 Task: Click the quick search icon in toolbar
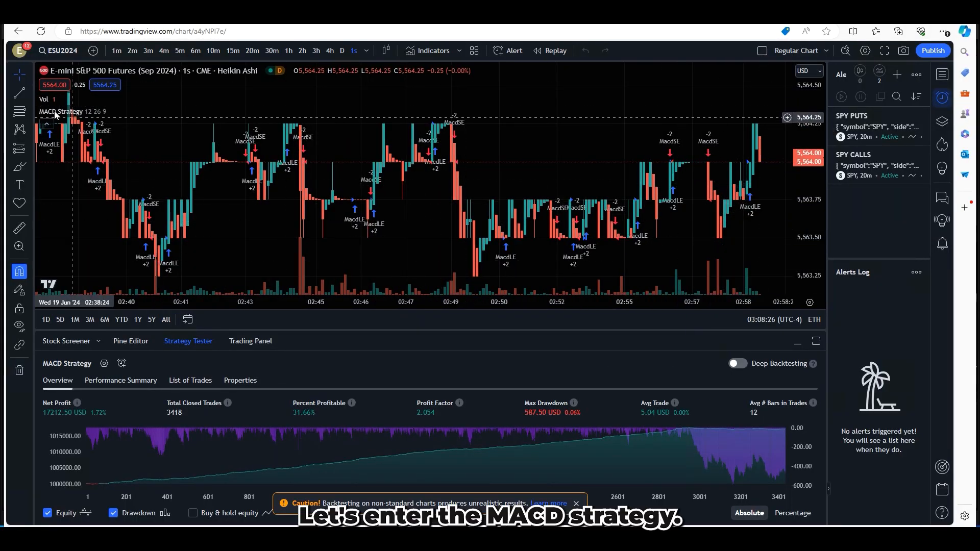coord(846,51)
